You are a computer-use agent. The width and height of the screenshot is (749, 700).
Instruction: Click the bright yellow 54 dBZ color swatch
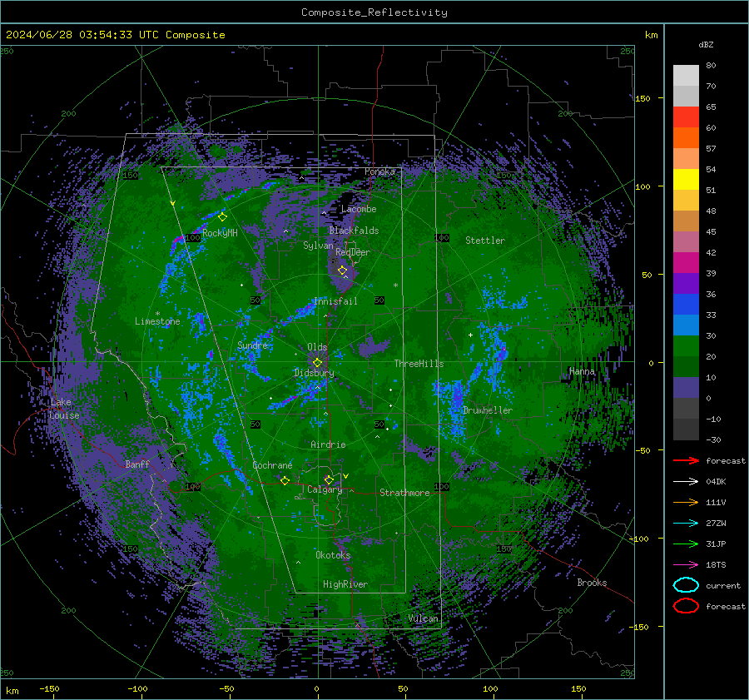tap(686, 179)
